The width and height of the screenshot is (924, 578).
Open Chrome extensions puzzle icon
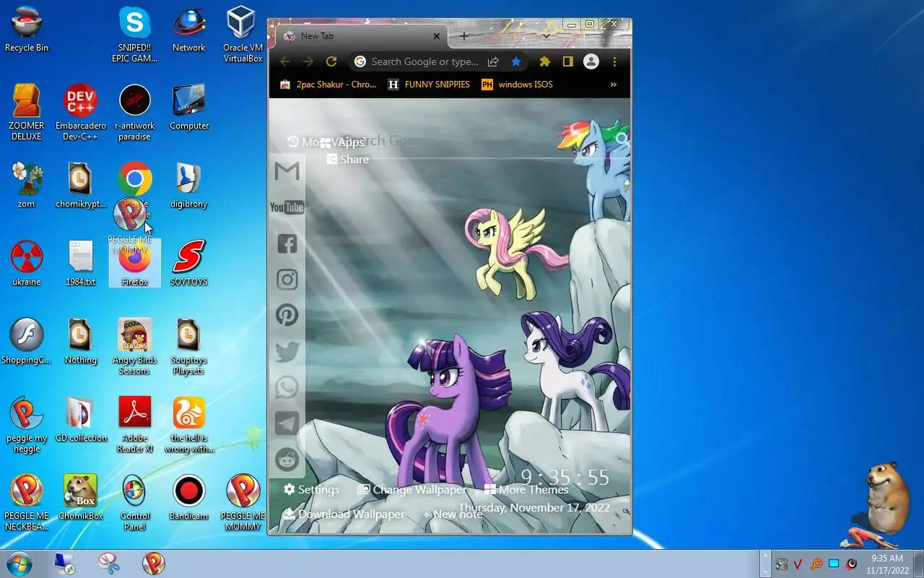click(545, 62)
